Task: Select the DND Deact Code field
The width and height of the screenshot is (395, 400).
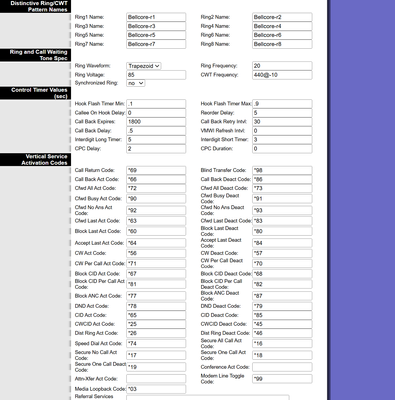Action: (x=282, y=306)
